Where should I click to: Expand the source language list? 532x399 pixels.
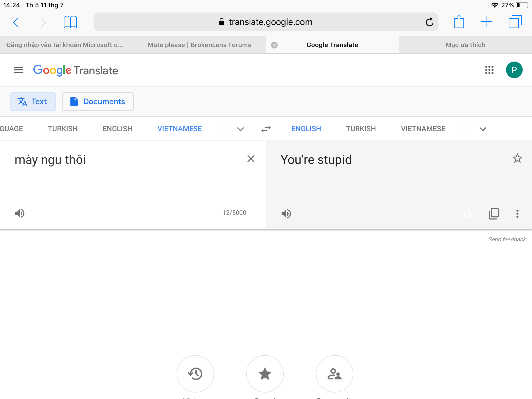(x=241, y=129)
